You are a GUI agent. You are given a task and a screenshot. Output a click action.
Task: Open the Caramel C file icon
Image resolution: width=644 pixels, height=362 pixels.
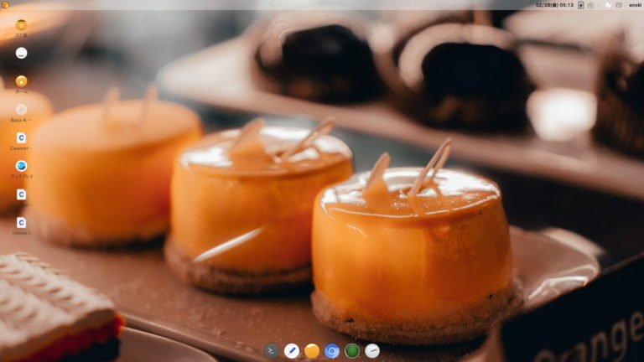21,137
